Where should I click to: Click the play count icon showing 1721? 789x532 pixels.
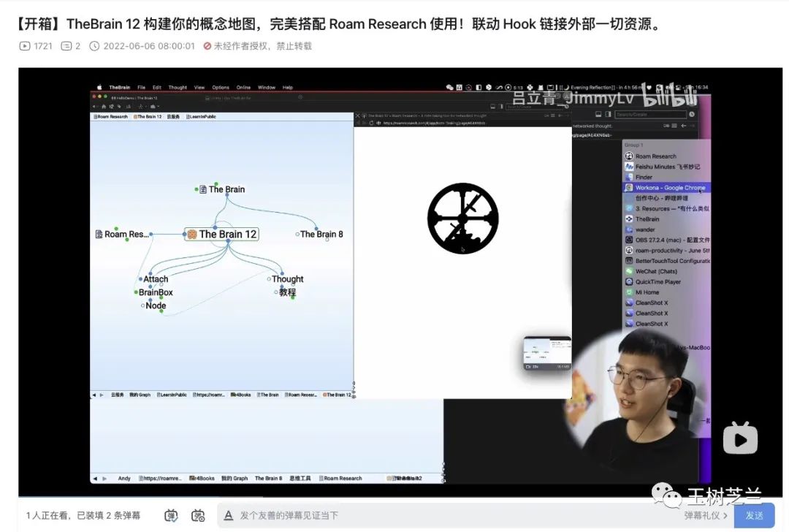[25, 46]
